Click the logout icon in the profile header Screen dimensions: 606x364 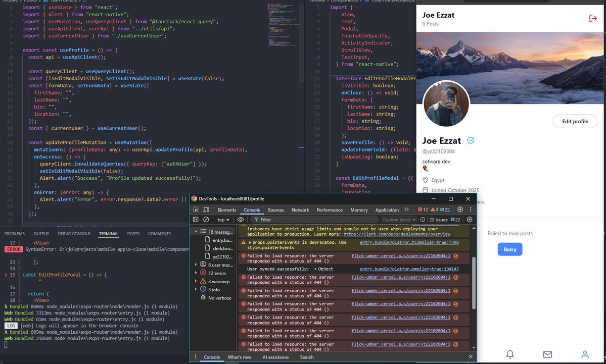click(x=593, y=18)
